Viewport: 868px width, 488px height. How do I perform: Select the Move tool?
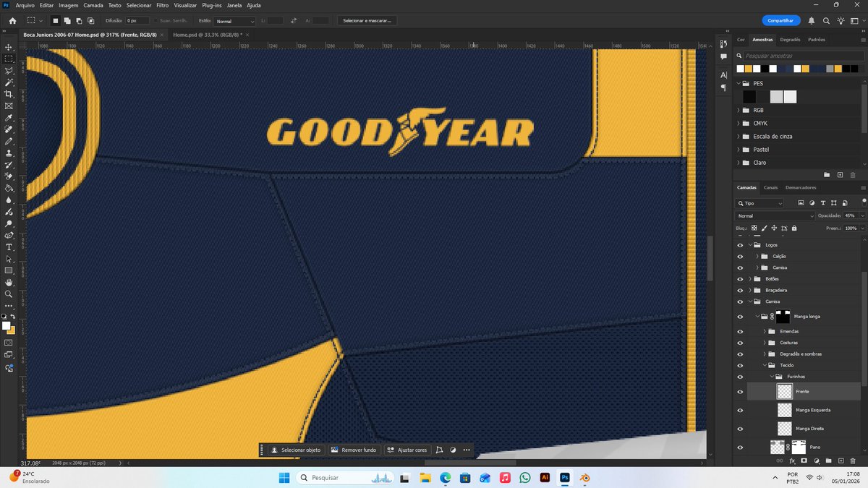pos(9,47)
